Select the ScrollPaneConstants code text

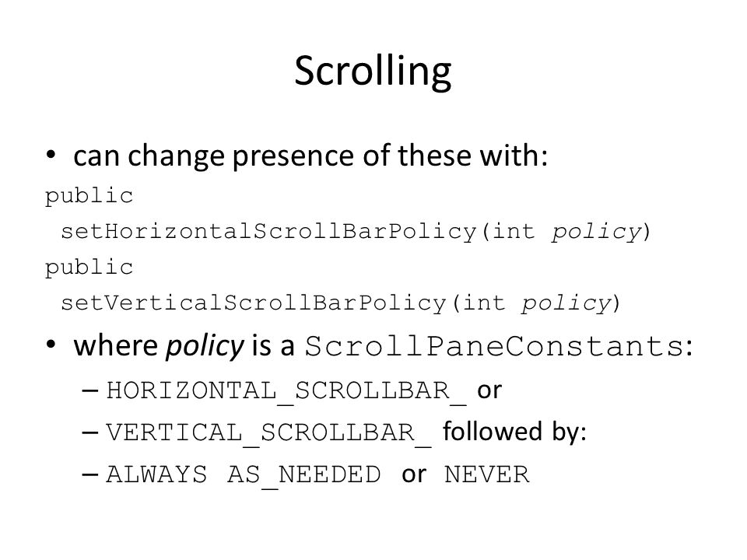click(x=495, y=346)
